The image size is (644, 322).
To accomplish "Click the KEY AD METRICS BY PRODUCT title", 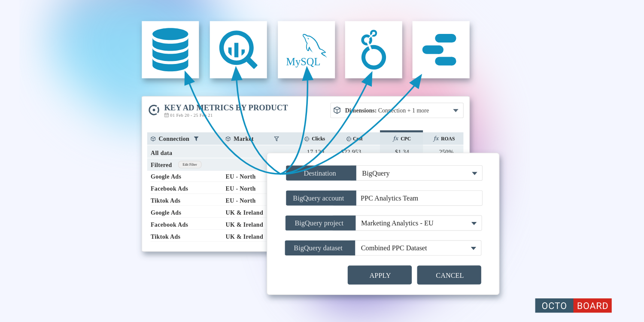I will 226,108.
